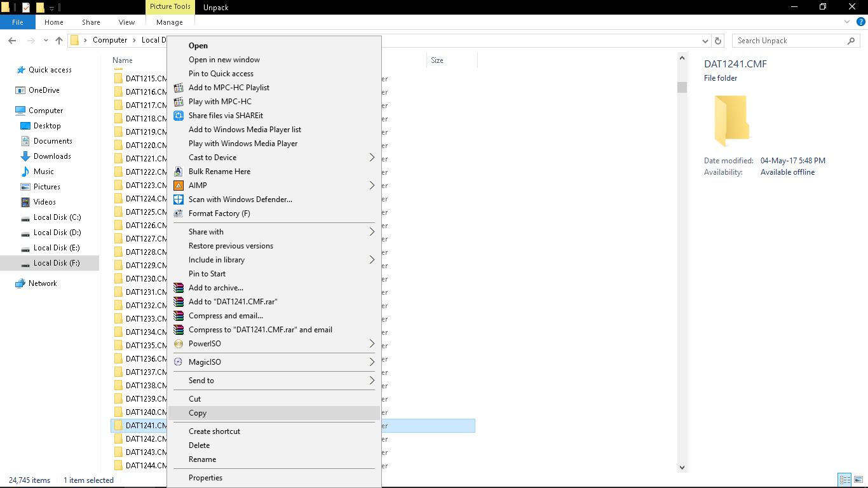Click Restore previous versions
The image size is (868, 488).
coord(231,246)
